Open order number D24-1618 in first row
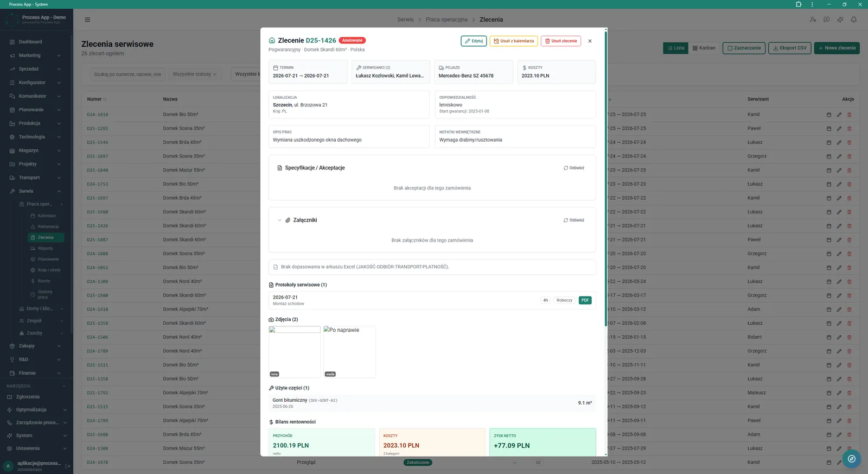 pos(98,115)
